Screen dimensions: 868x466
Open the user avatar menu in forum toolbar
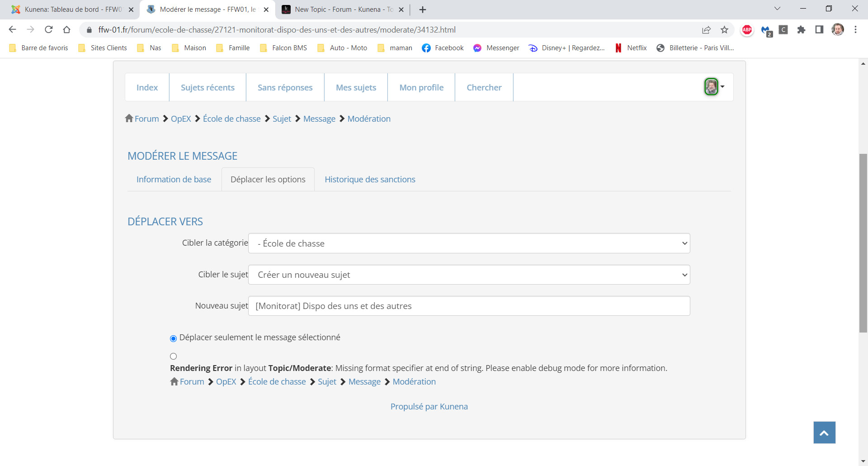click(714, 87)
